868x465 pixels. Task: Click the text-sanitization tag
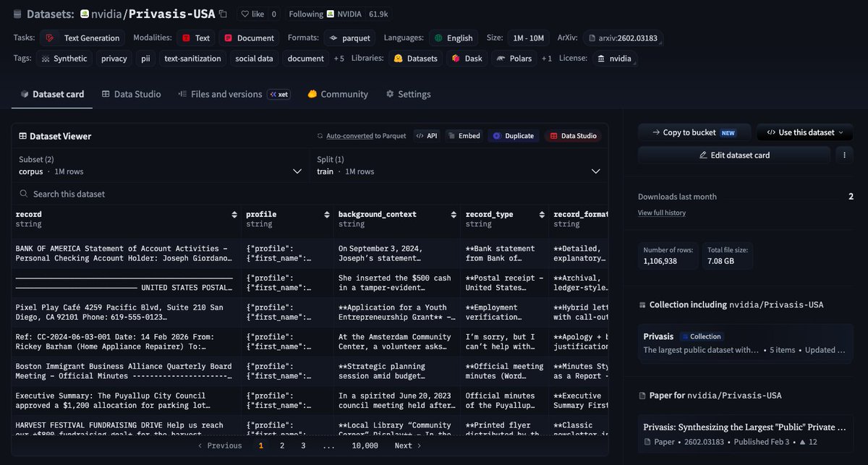click(x=192, y=59)
